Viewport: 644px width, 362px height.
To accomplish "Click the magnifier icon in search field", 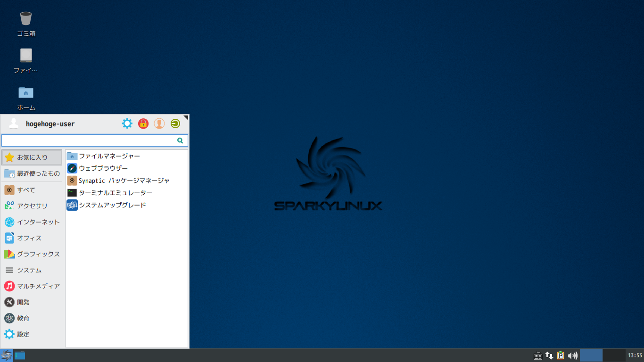I will pyautogui.click(x=180, y=140).
